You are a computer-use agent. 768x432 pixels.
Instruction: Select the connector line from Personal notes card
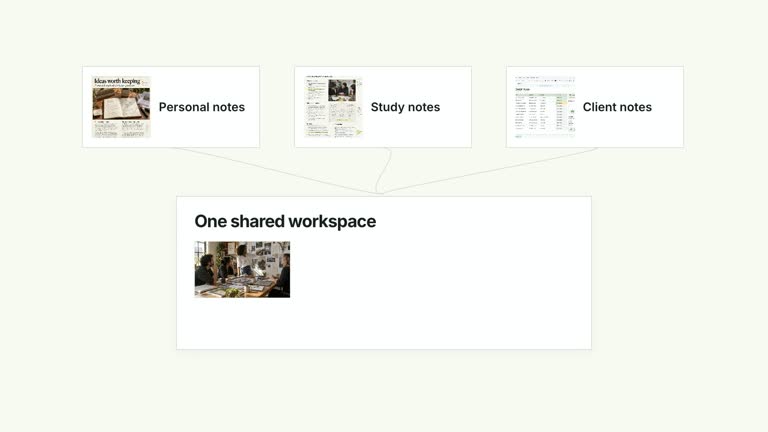277,170
